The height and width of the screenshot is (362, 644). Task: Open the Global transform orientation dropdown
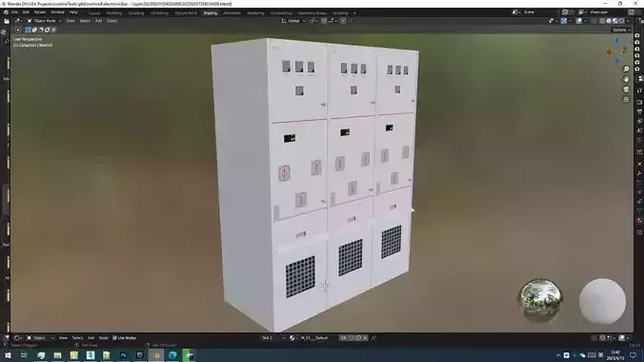pos(293,21)
